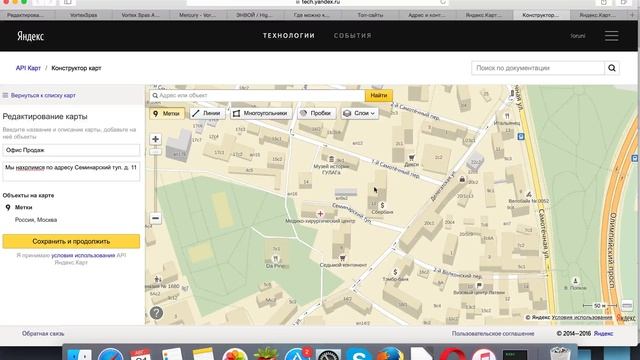This screenshot has height=360, width=640.
Task: Zoom out the map with minus button
Action: (x=155, y=218)
